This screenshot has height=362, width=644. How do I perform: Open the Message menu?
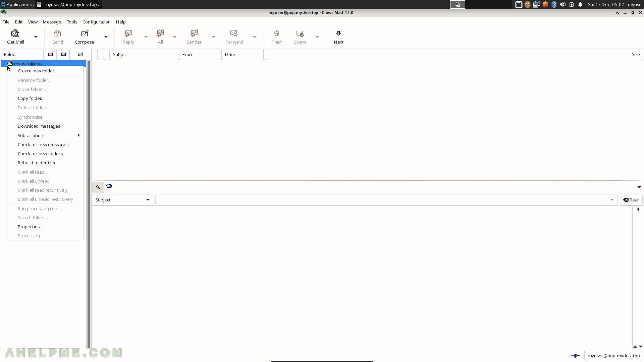tap(52, 22)
